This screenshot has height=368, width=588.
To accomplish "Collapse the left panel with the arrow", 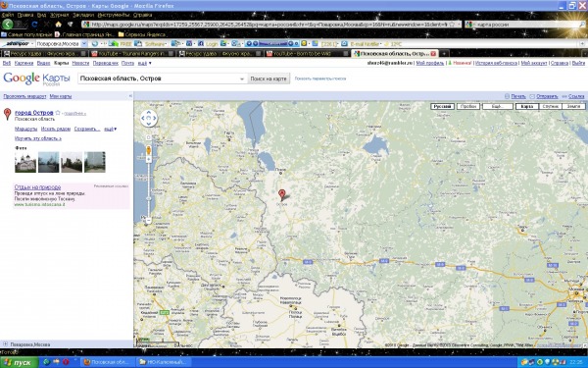I will tap(130, 96).
